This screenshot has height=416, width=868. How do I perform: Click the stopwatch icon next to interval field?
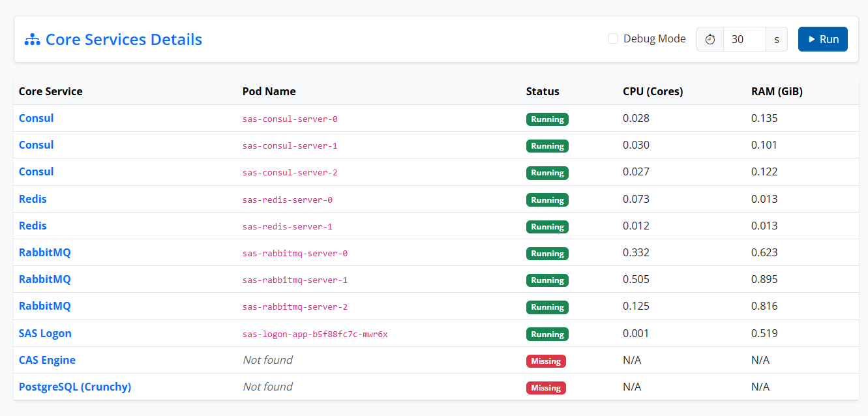(710, 39)
